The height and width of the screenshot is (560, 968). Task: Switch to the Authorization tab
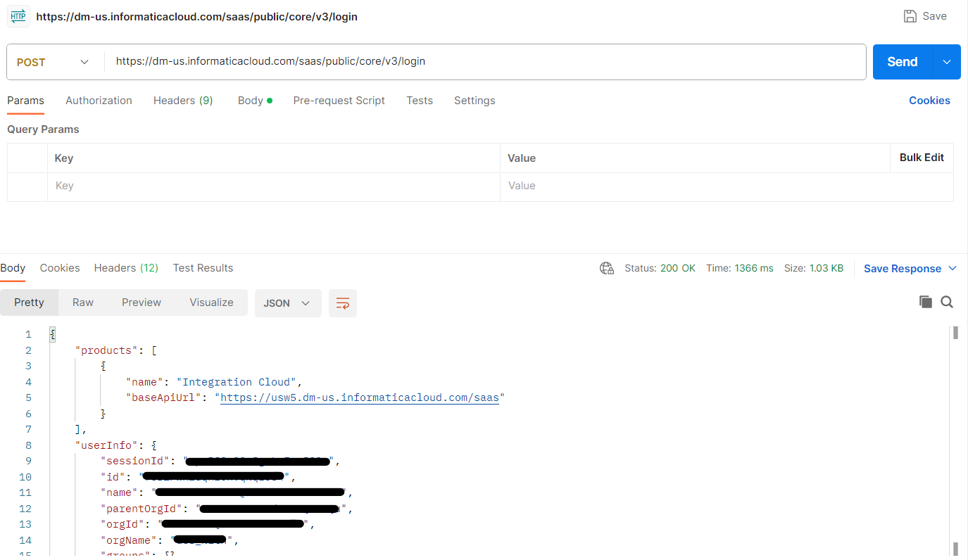(x=99, y=101)
